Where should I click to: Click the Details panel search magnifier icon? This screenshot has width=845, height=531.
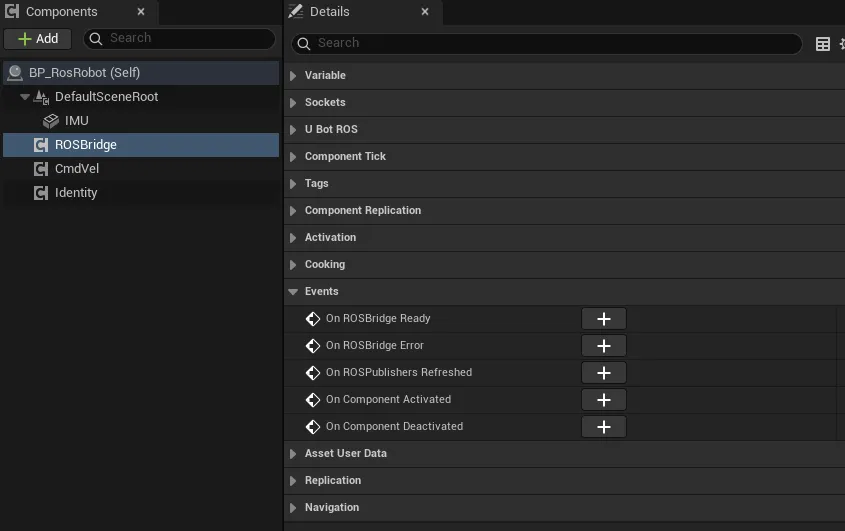pyautogui.click(x=304, y=44)
